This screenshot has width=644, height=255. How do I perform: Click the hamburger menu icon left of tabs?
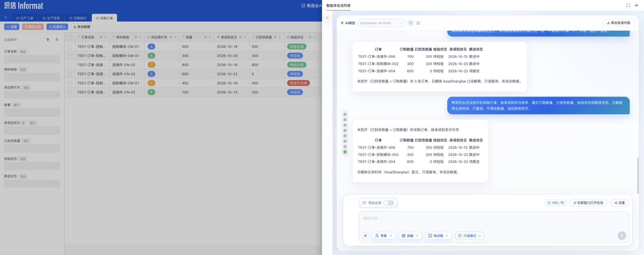click(6, 18)
